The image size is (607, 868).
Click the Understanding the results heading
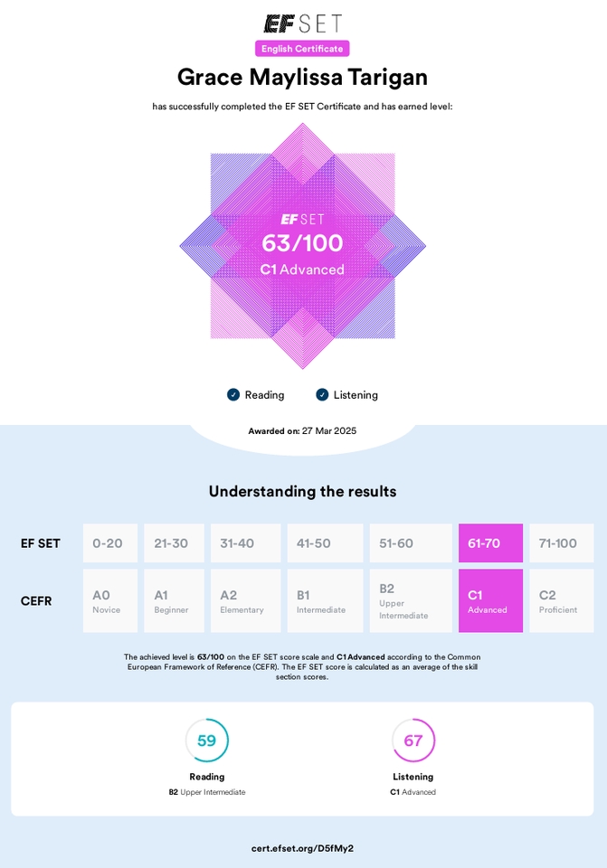(x=302, y=492)
